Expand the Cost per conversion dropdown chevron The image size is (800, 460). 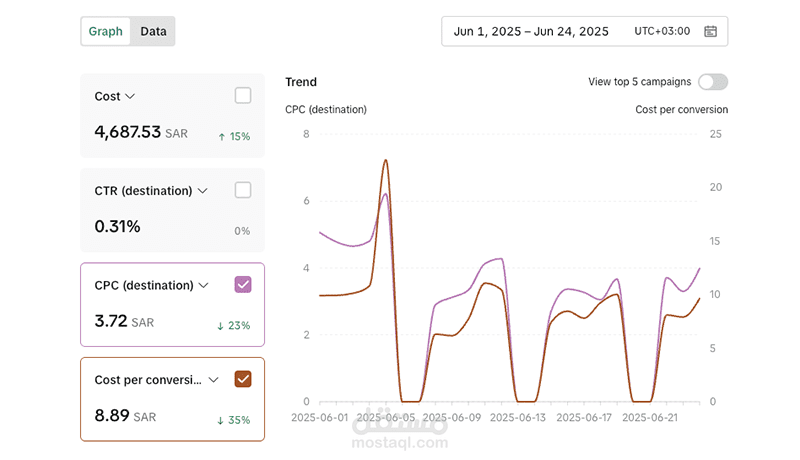[213, 380]
